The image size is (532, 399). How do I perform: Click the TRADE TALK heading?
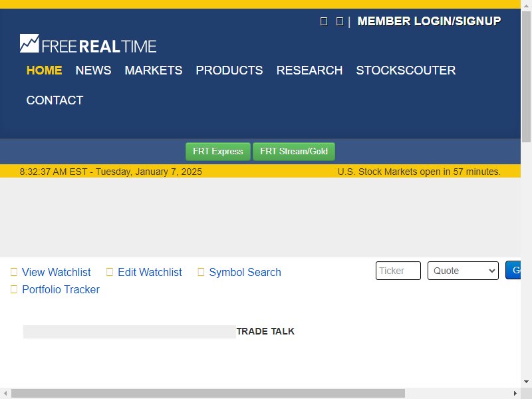265,331
